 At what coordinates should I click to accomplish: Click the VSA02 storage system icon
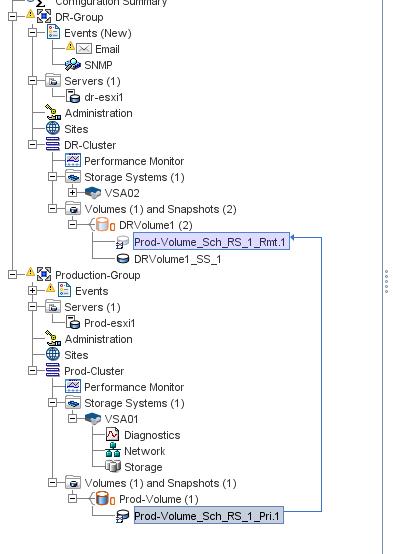[x=93, y=193]
